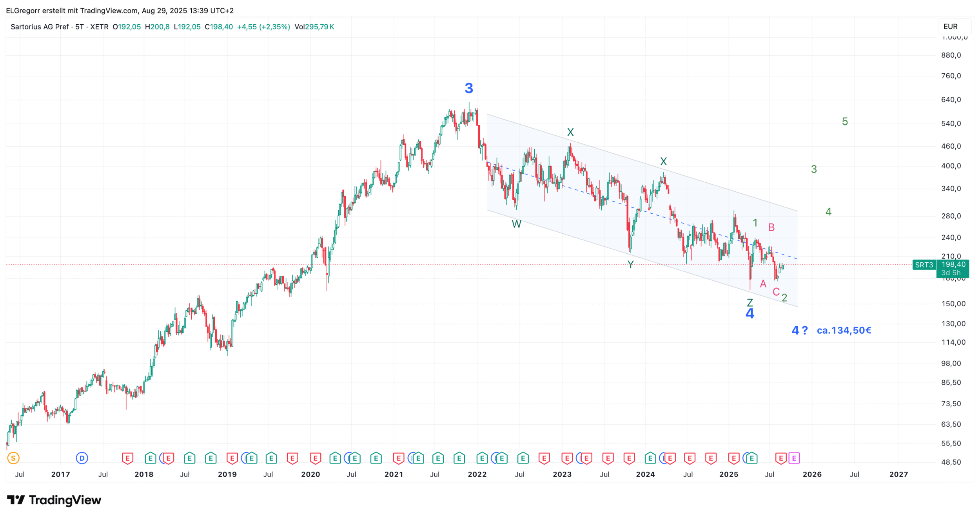Select the green wave 5 projection label
The height and width of the screenshot is (518, 980).
click(845, 122)
